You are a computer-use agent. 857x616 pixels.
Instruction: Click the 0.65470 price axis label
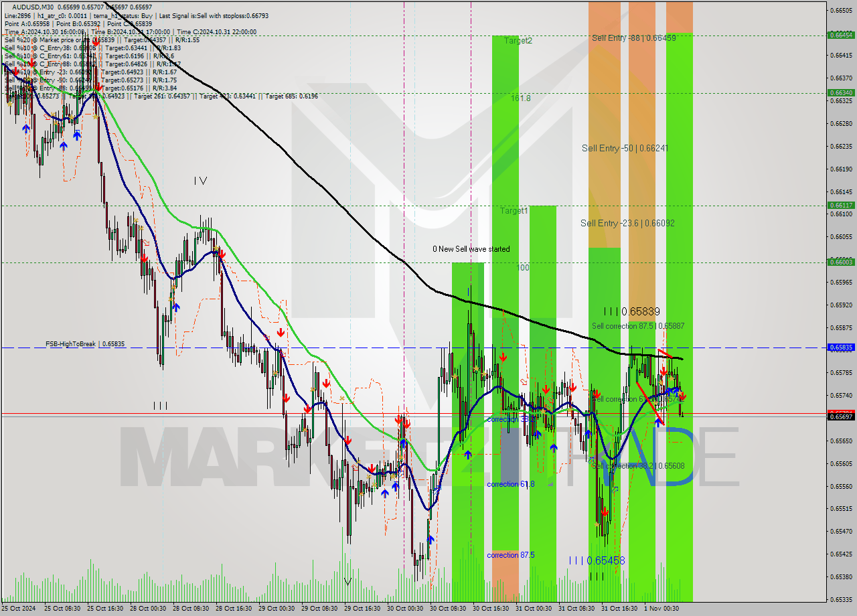(x=841, y=531)
